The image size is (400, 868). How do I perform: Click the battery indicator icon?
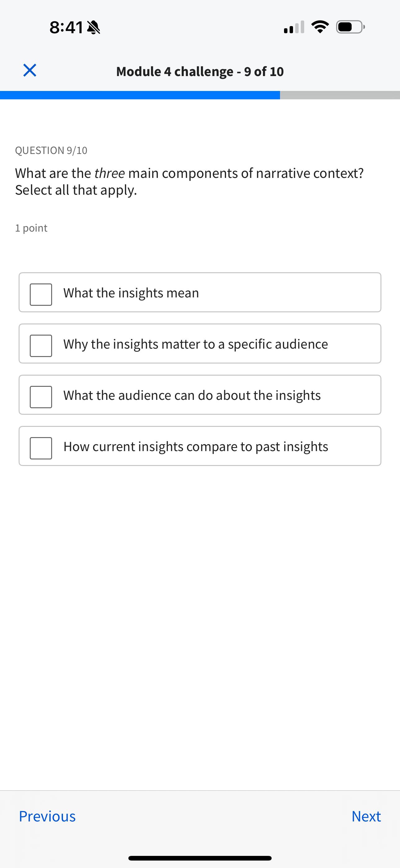coord(349,27)
